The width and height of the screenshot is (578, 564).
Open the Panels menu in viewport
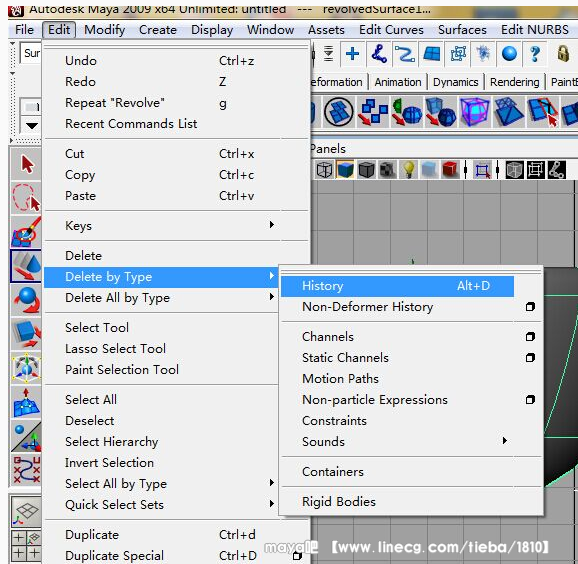328,149
